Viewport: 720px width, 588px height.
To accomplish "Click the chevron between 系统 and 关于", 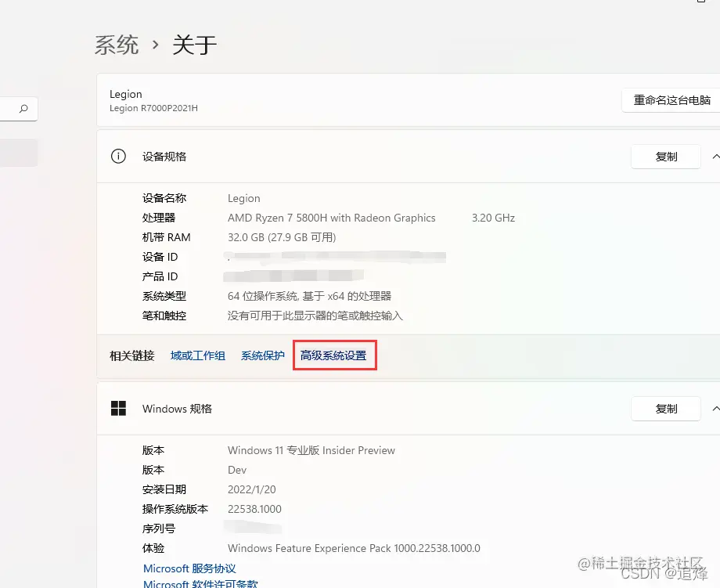I will point(153,45).
